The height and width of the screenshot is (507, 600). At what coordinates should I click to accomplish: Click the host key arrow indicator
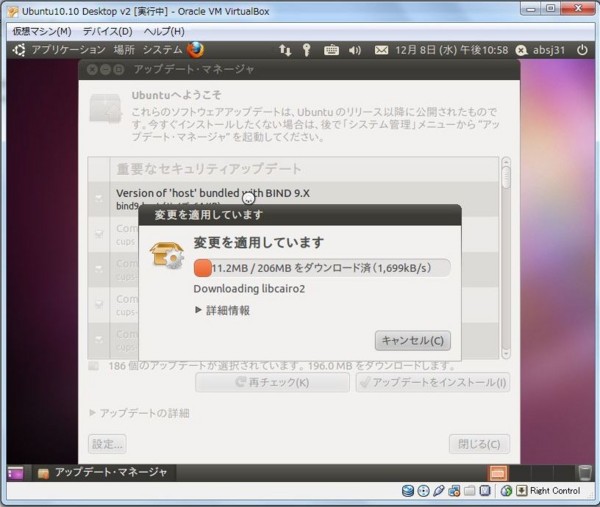[522, 491]
